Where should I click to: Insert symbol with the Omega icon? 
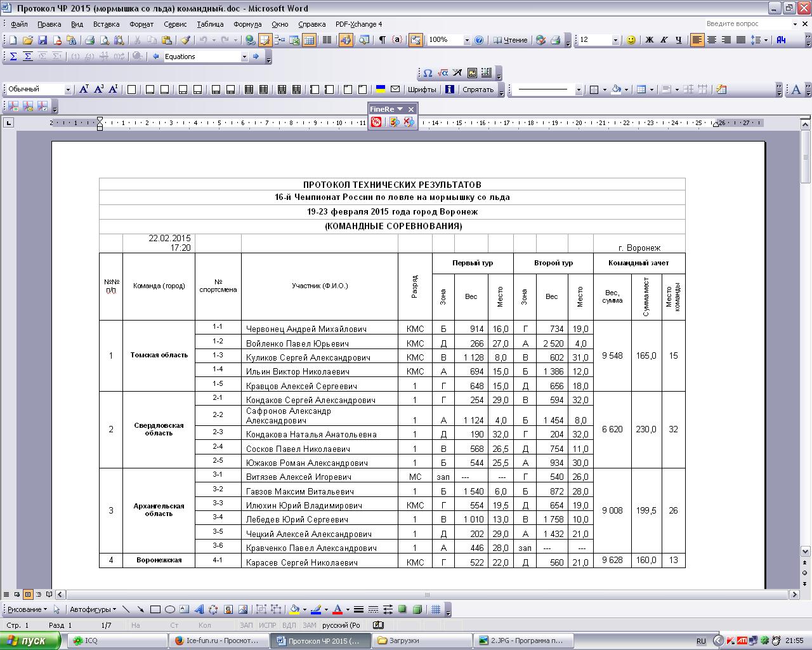(x=428, y=73)
